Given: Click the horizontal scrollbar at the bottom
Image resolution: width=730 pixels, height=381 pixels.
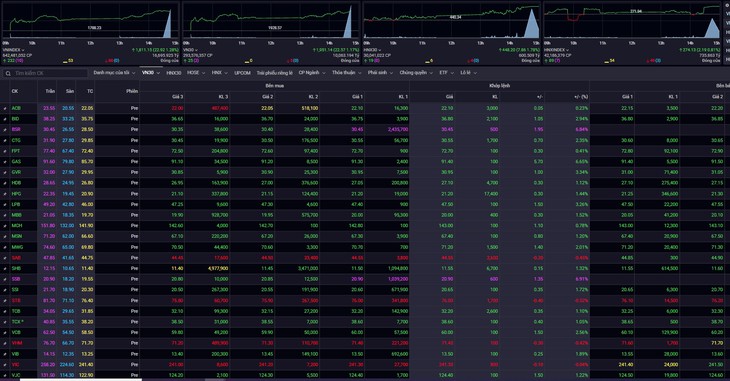Looking at the screenshot, I should point(80,379).
